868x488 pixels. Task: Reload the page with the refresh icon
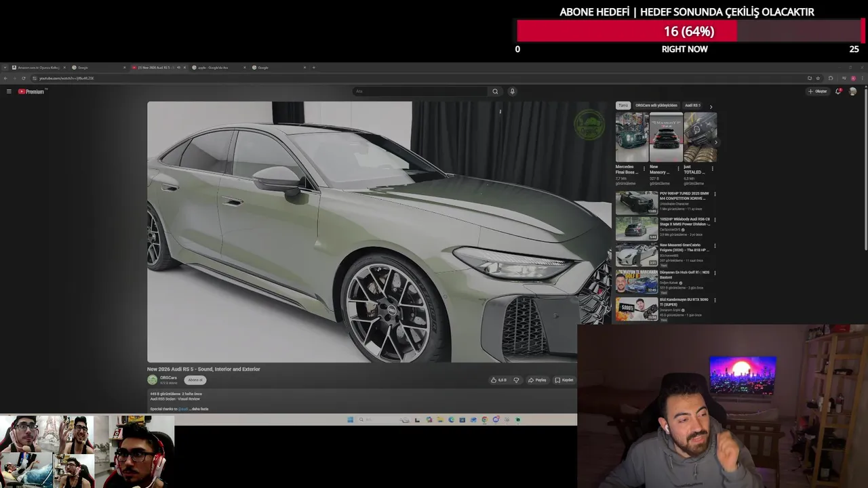click(x=23, y=78)
